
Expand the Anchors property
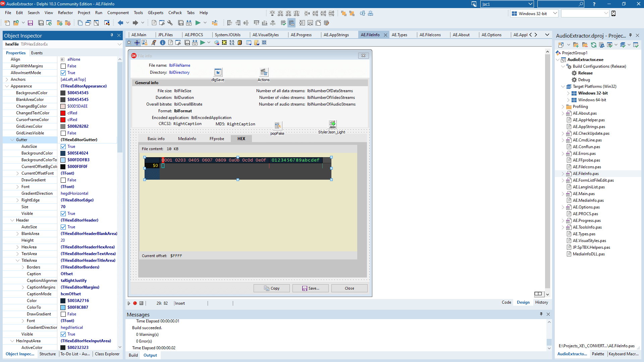[7, 80]
